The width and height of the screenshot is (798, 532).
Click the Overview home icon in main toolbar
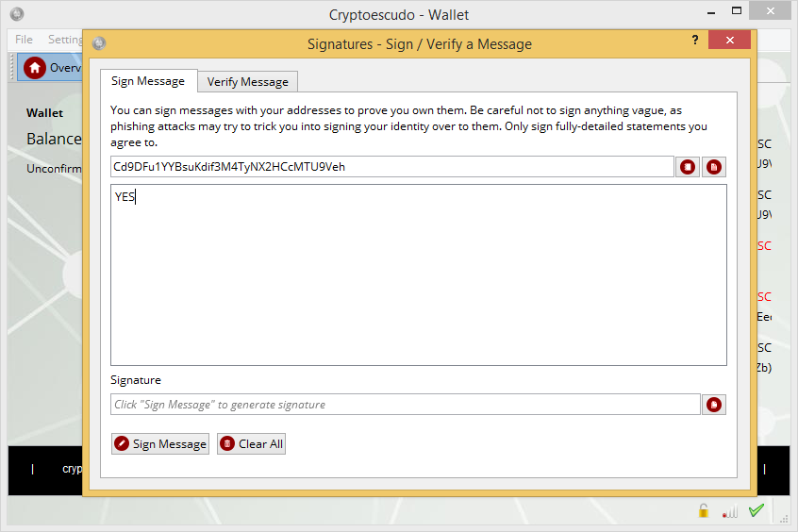click(x=35, y=68)
